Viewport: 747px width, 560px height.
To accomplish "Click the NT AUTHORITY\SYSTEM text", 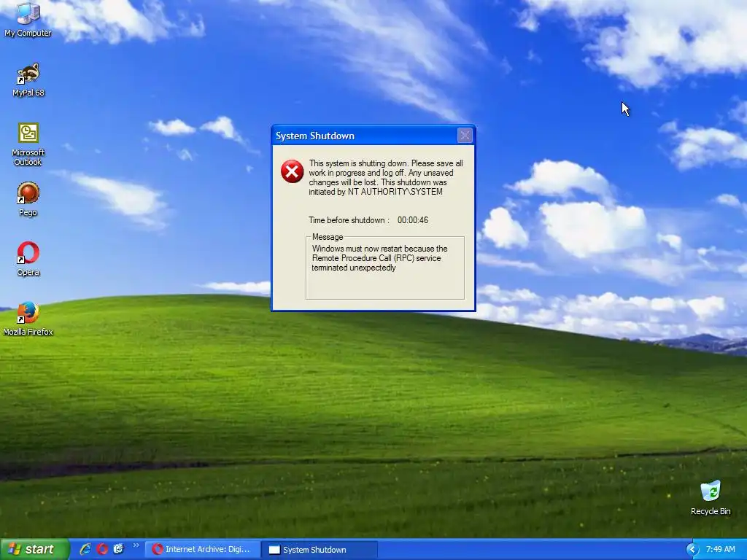I will 395,192.
